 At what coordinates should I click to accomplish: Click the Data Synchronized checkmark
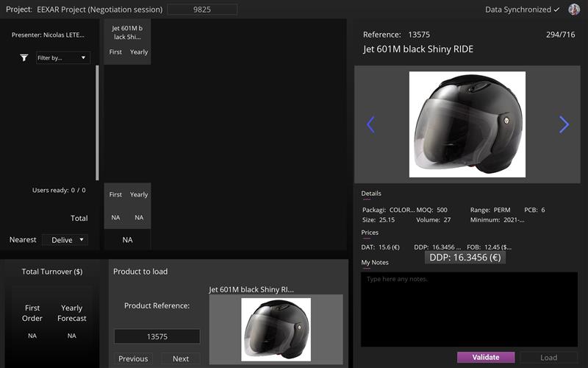(556, 10)
